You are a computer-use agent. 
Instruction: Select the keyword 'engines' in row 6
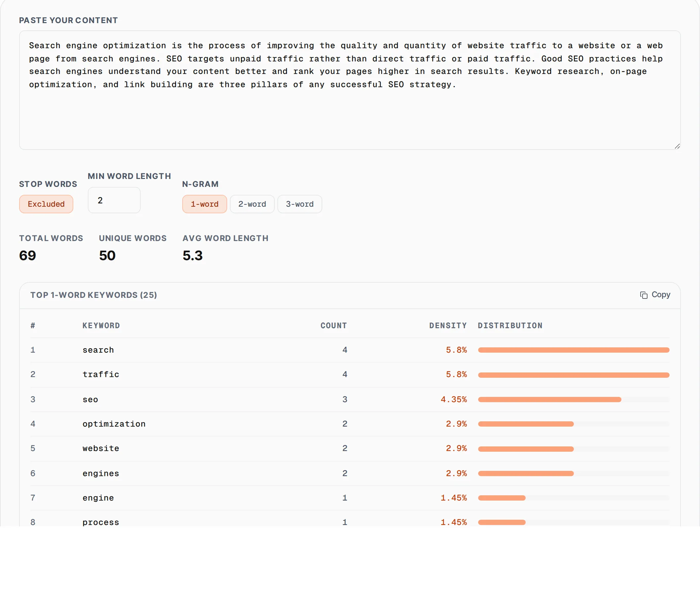point(101,473)
